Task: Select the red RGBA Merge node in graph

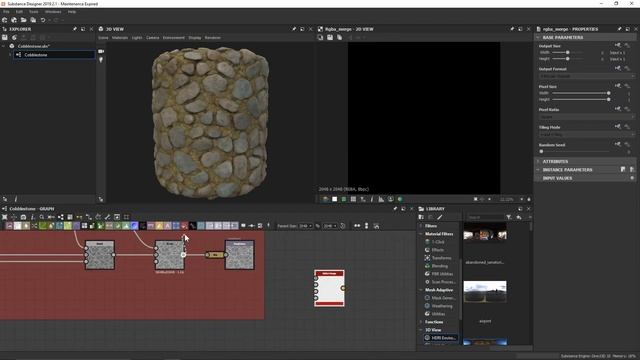Action: [329, 288]
